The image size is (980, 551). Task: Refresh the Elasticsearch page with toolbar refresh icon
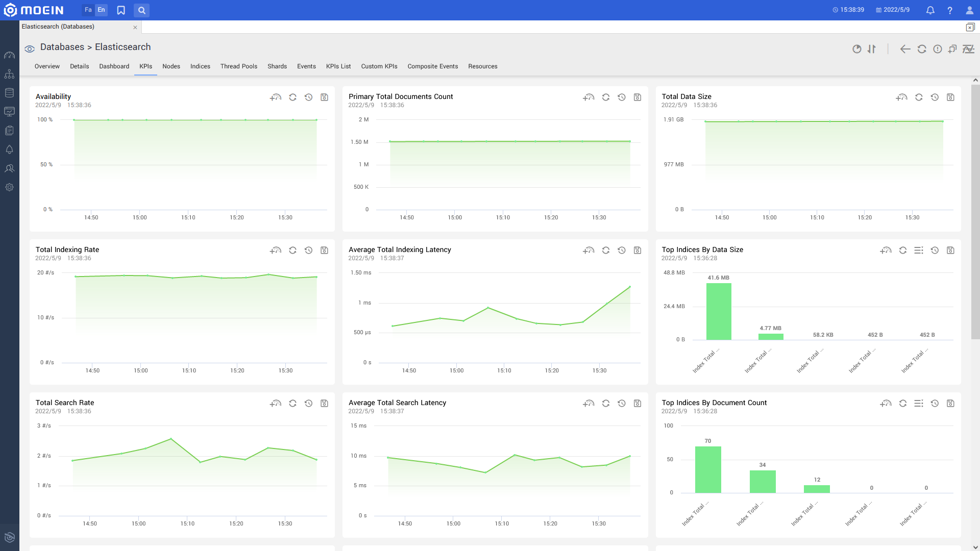pyautogui.click(x=922, y=49)
